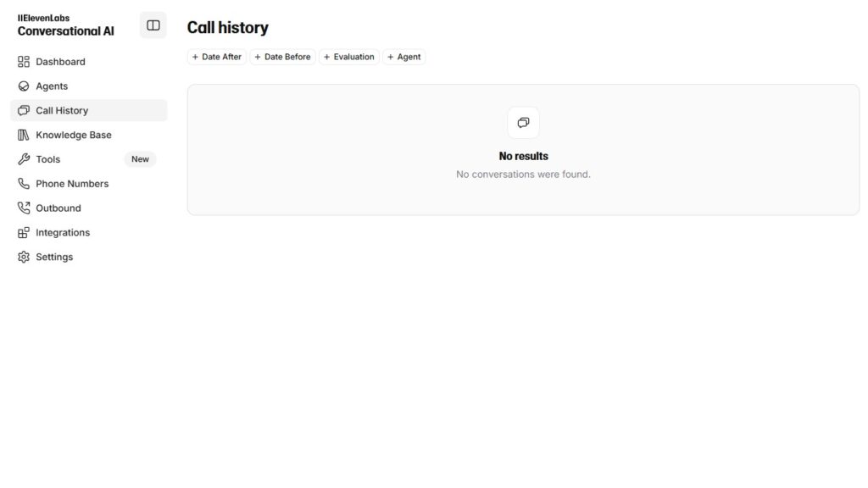
Task: Click the Agents icon in sidebar
Action: (x=23, y=86)
